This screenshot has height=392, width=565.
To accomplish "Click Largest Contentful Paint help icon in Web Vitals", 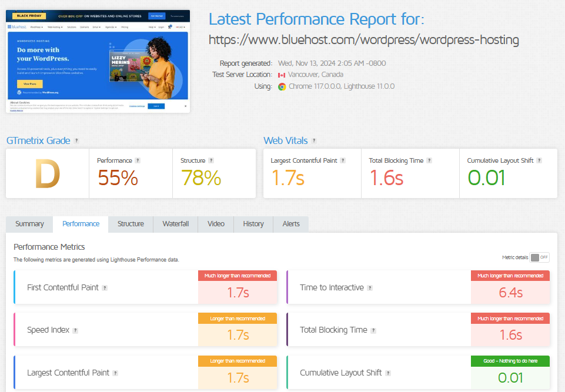I will coord(343,160).
